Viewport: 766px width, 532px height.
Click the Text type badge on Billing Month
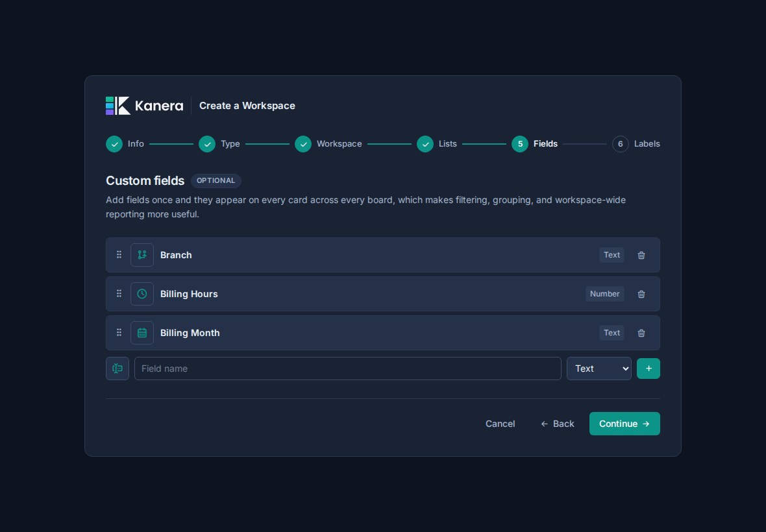[612, 333]
